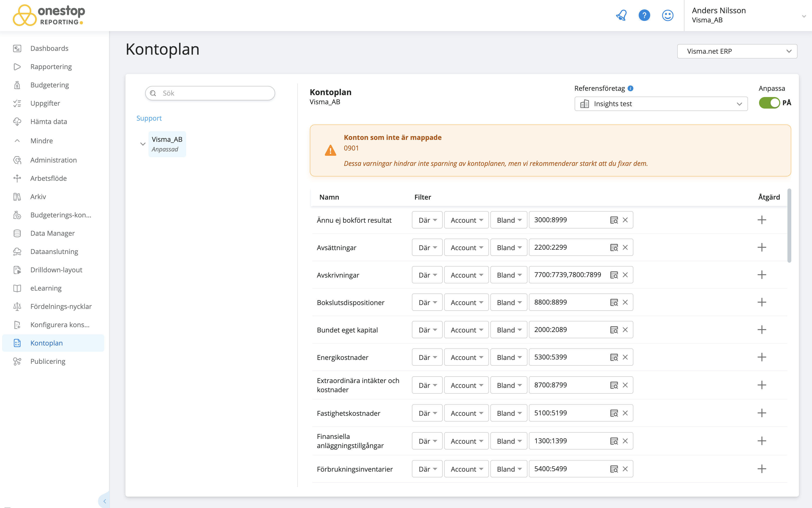Open the Visma.net ERP dropdown
Screen dimensions: 812x508
(737, 51)
